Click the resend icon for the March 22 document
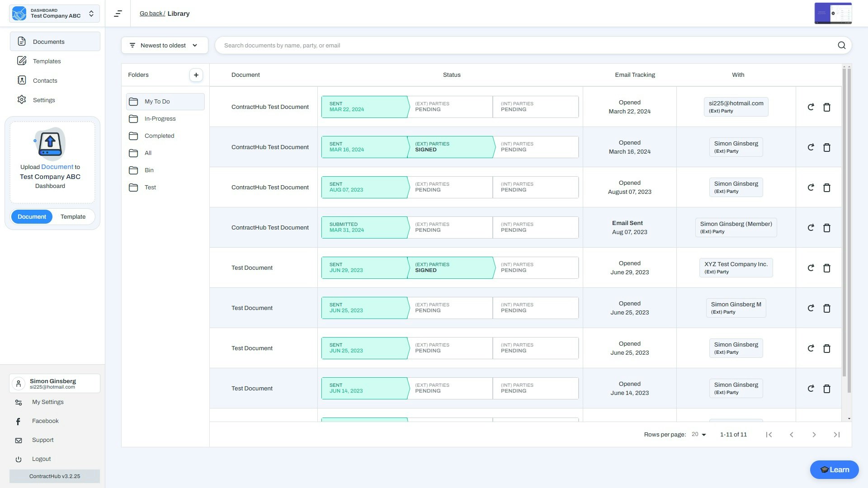This screenshot has height=488, width=868. click(x=811, y=107)
